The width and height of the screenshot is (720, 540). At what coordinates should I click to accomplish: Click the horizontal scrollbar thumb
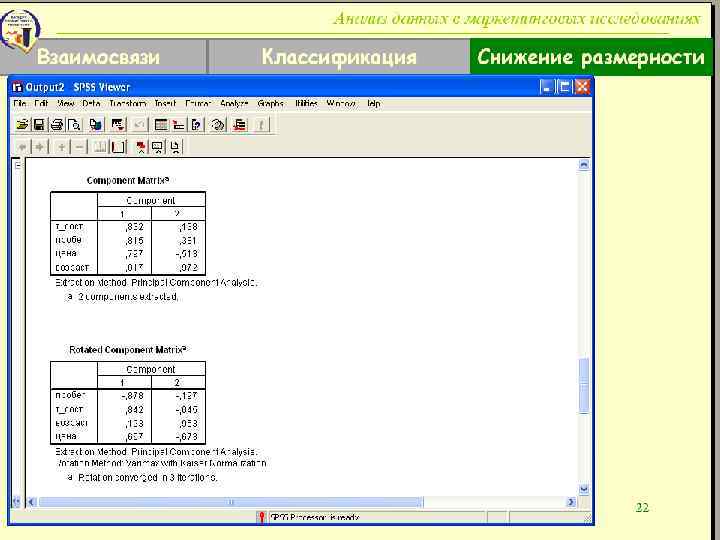(231, 502)
